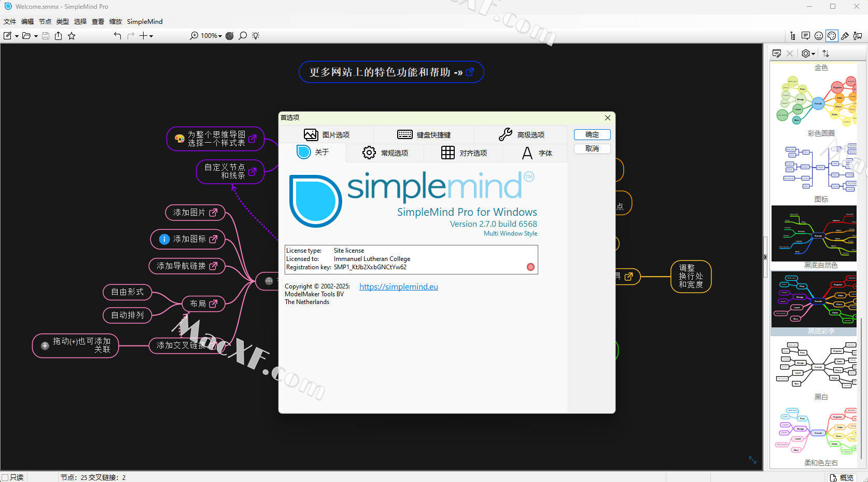Click the add topic plus icon

tap(144, 36)
